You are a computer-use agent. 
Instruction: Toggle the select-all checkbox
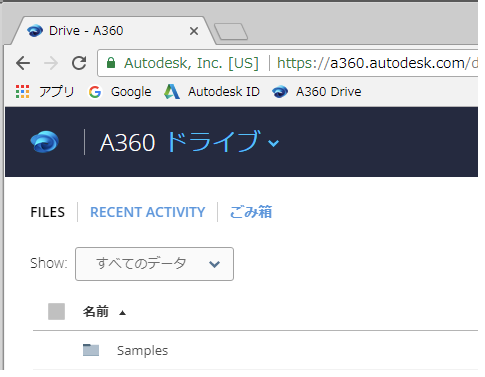(x=56, y=311)
